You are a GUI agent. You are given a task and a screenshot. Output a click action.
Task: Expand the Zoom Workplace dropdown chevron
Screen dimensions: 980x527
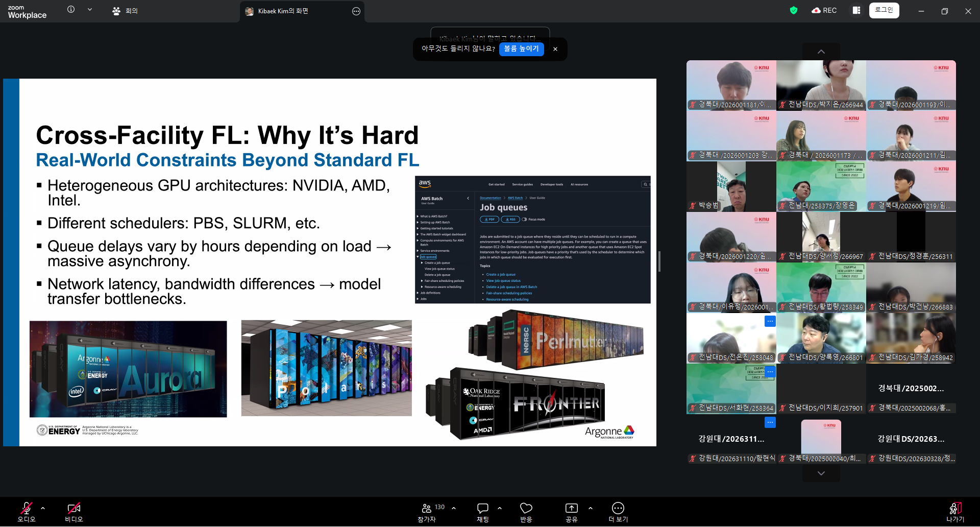[90, 10]
